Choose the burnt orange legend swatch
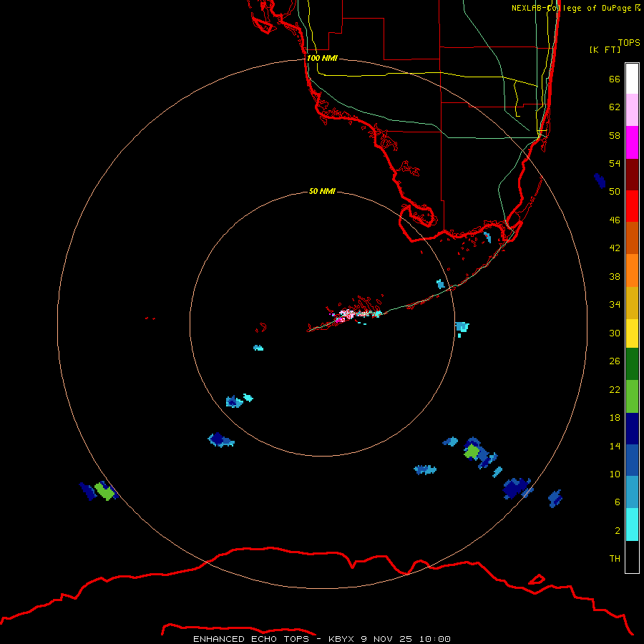 click(632, 238)
